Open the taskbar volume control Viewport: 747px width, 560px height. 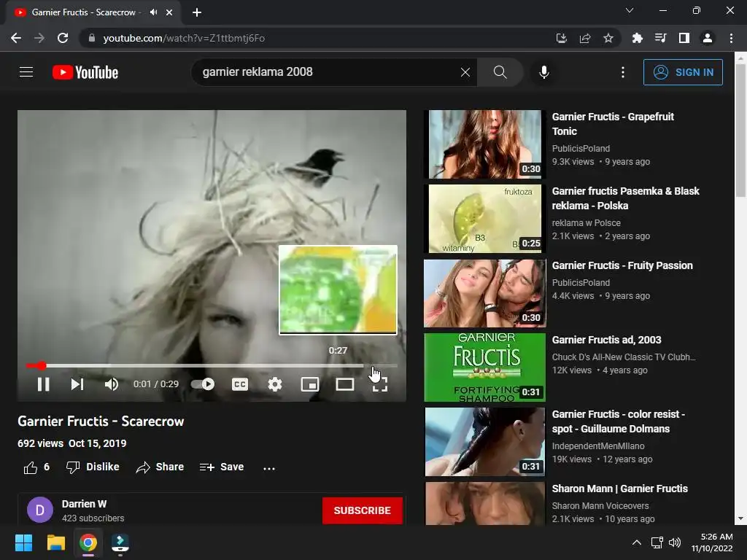(675, 542)
